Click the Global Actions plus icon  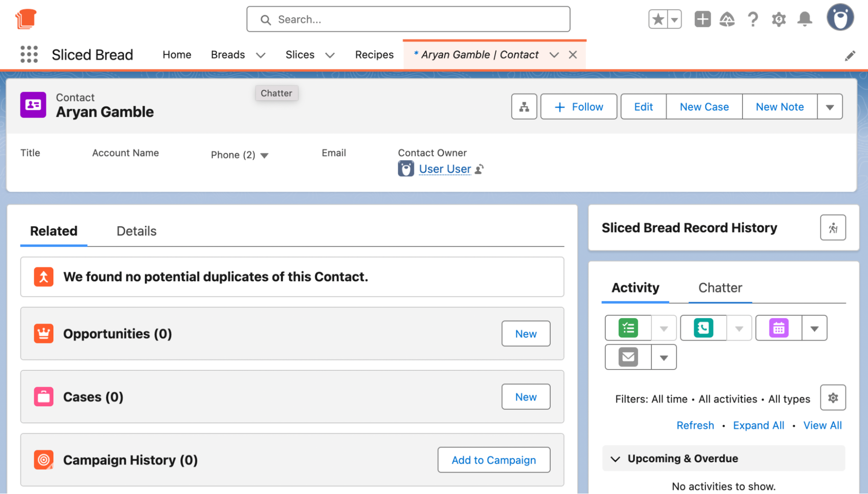[x=702, y=19]
